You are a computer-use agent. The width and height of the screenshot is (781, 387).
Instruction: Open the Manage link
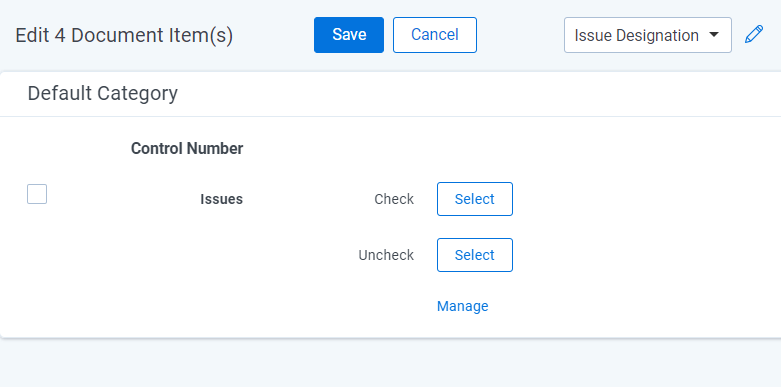point(462,306)
